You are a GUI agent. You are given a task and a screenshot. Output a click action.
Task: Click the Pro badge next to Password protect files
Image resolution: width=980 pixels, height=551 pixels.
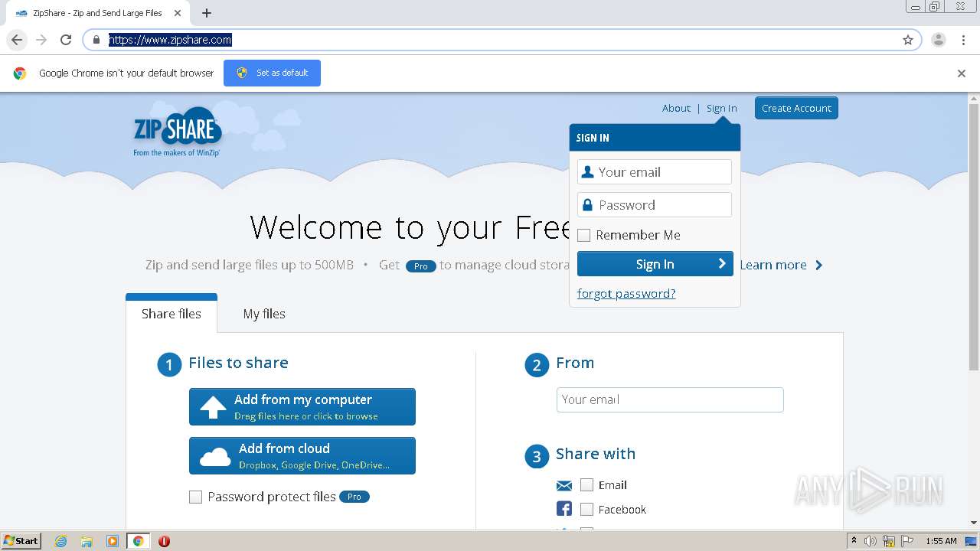[x=354, y=497]
